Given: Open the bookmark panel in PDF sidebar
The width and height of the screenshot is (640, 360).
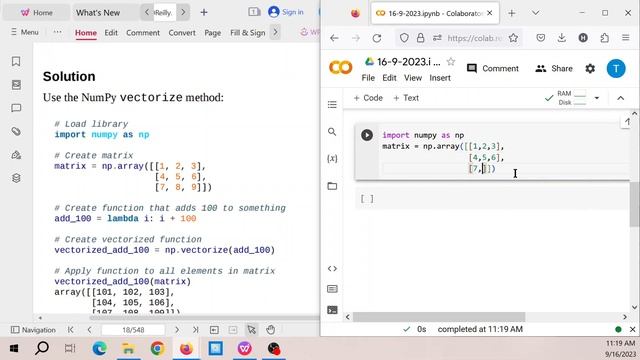Looking at the screenshot, I should pos(16,62).
